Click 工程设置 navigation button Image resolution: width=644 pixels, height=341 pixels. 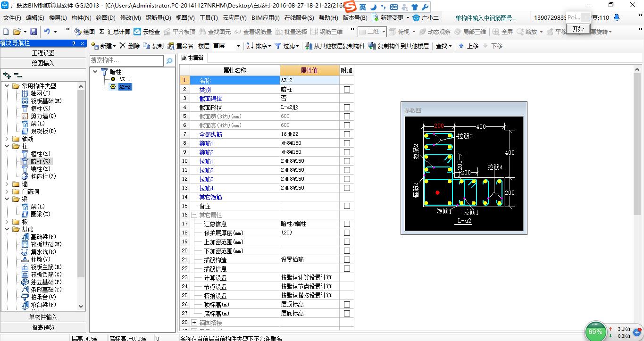pos(43,53)
